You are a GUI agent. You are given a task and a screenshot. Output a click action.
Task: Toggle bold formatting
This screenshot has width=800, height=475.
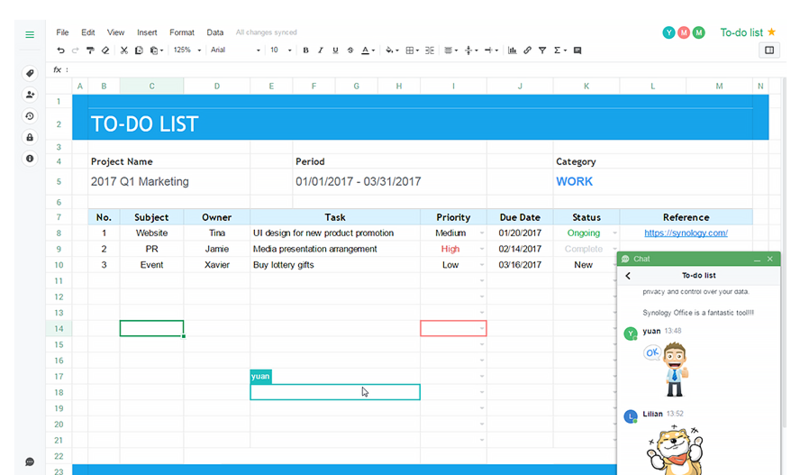[x=305, y=49]
